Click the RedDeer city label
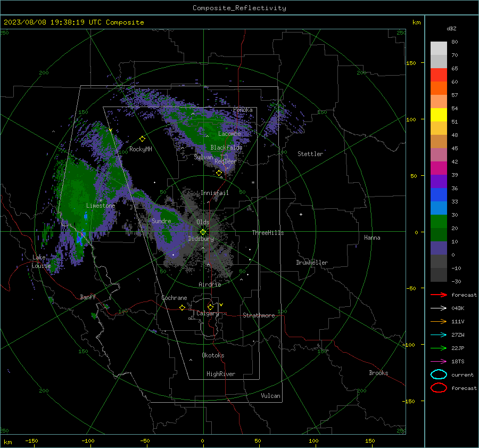The width and height of the screenshot is (479, 448). click(226, 161)
